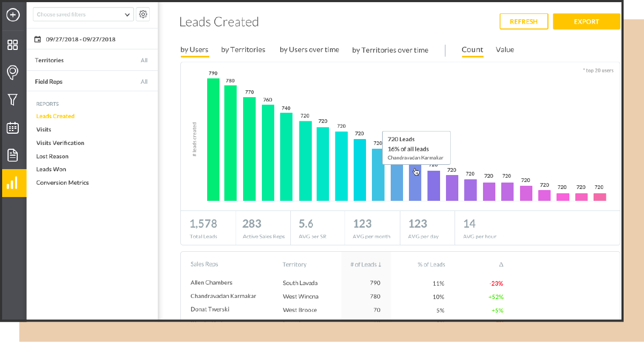
Task: Click the add (plus) icon in sidebar
Action: coord(12,15)
